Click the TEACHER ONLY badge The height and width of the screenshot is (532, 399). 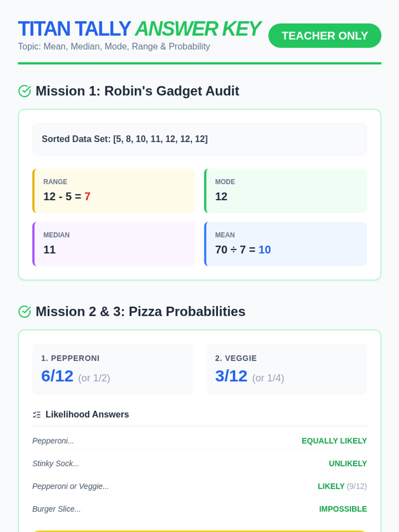(325, 36)
